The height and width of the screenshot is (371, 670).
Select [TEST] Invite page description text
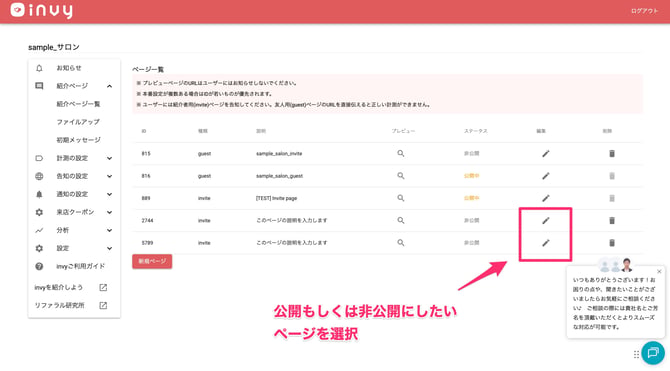[x=276, y=198]
